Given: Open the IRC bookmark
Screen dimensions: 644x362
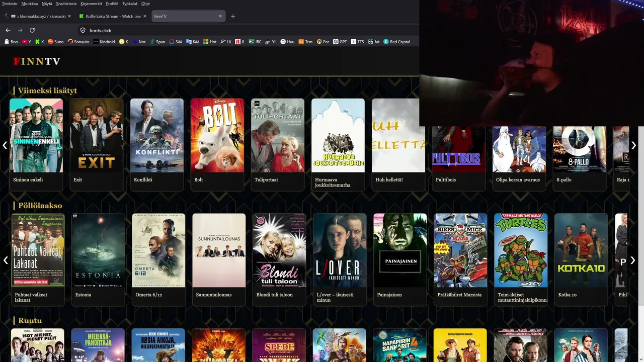Looking at the screenshot, I should tap(255, 42).
